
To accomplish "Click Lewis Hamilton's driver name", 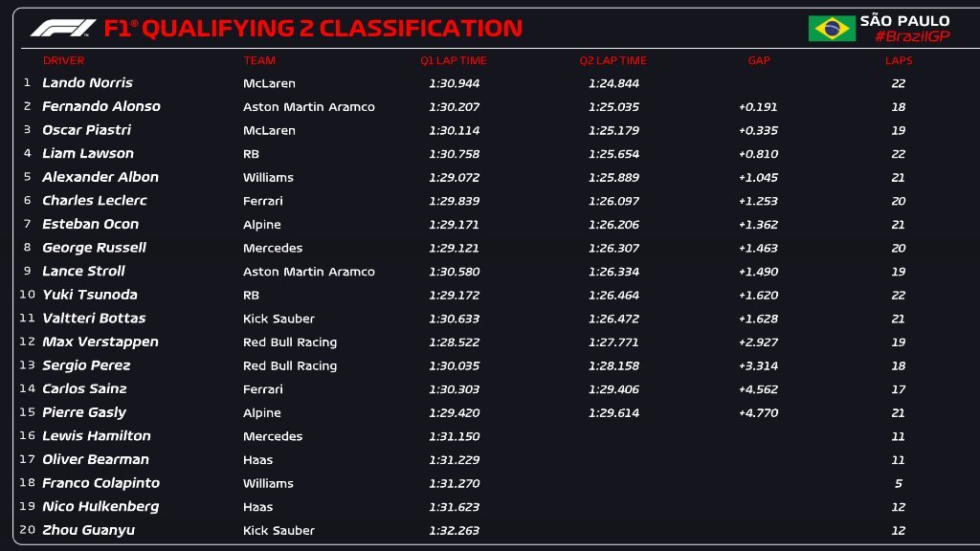I will tap(97, 435).
